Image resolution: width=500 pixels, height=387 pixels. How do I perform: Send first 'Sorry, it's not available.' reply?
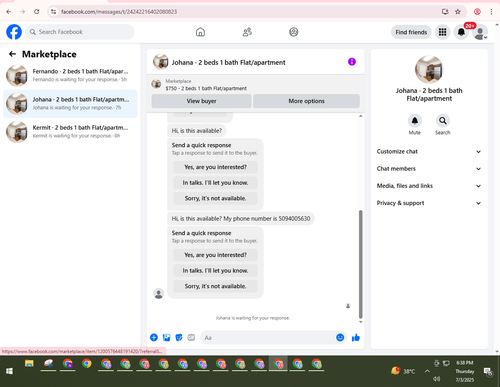click(215, 198)
